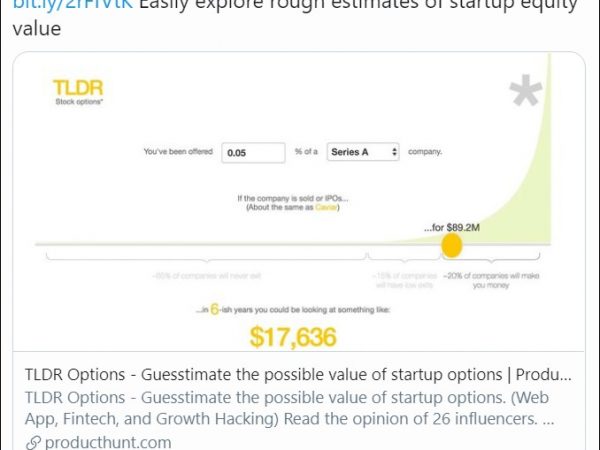Click the yellow sale price slider handle
This screenshot has height=450, width=600.
452,244
